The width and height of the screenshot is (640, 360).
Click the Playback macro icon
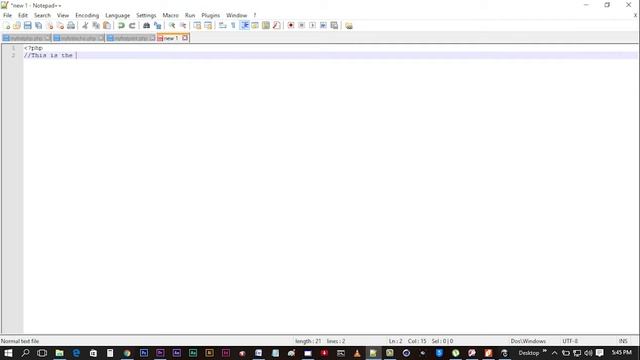[x=312, y=25]
